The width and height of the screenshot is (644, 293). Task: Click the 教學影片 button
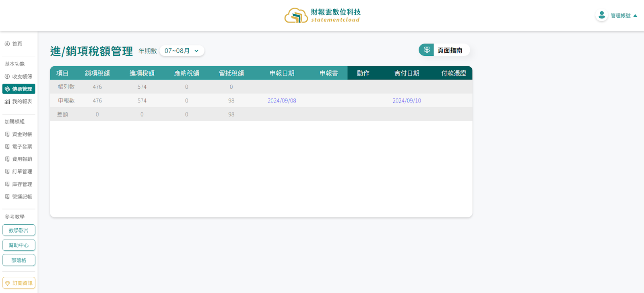pyautogui.click(x=19, y=230)
